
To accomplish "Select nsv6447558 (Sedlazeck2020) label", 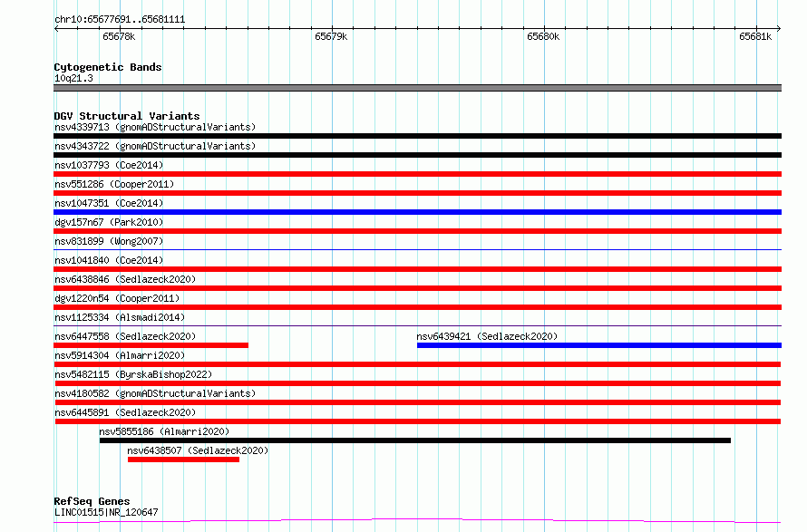I will [125, 336].
